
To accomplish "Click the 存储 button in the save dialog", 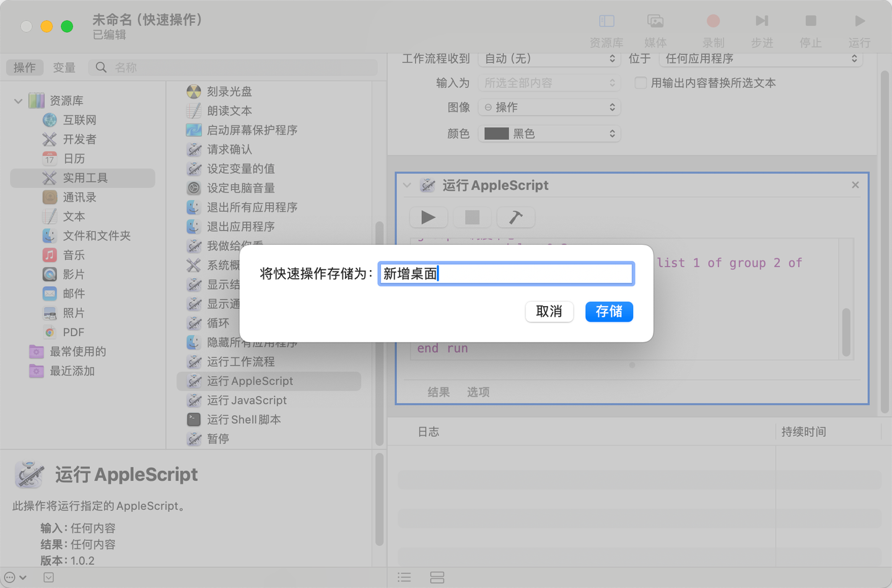I will coord(609,312).
